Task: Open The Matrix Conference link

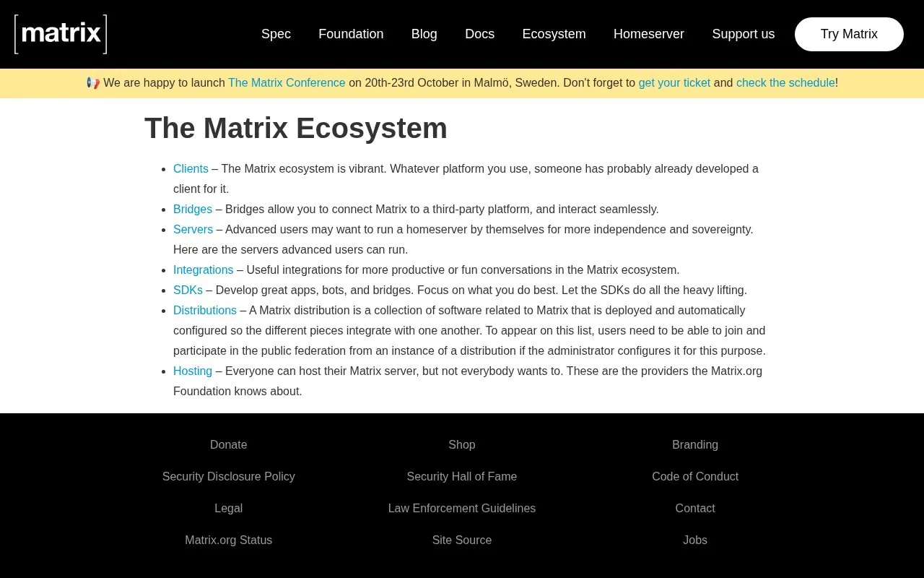Action: pyautogui.click(x=287, y=83)
